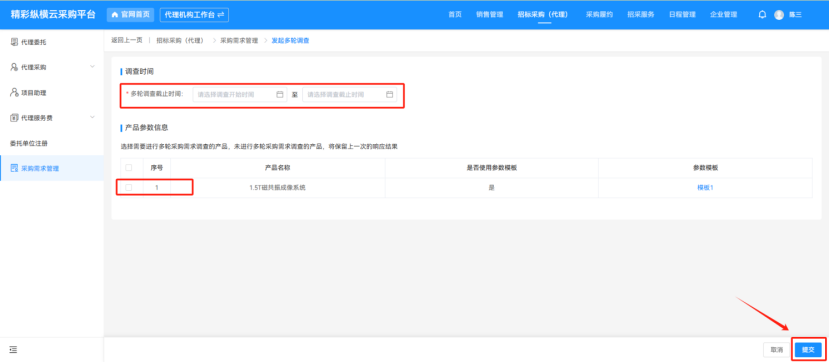
Task: Open calendar icon in start time field
Action: pyautogui.click(x=280, y=95)
